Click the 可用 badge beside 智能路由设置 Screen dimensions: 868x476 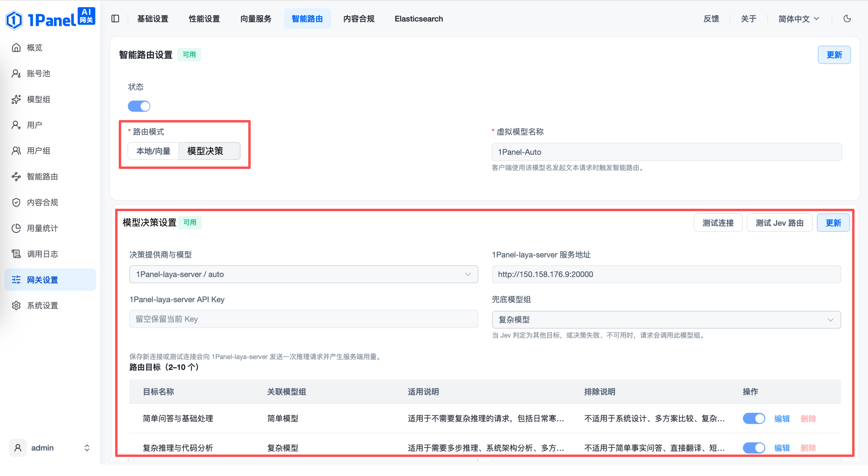189,55
